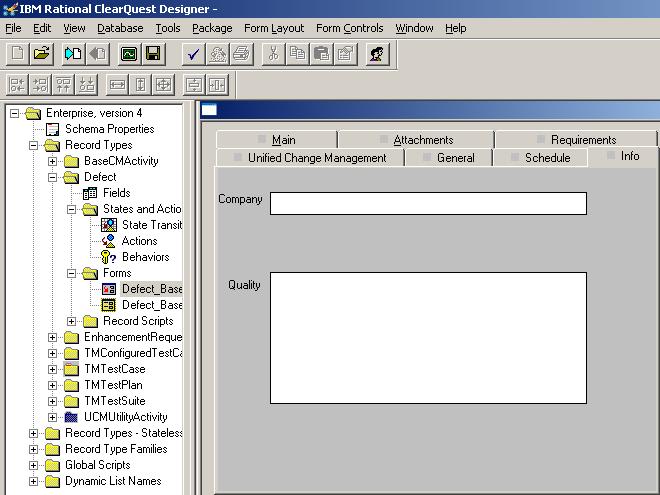Click the Help assistant person icon

tap(377, 54)
